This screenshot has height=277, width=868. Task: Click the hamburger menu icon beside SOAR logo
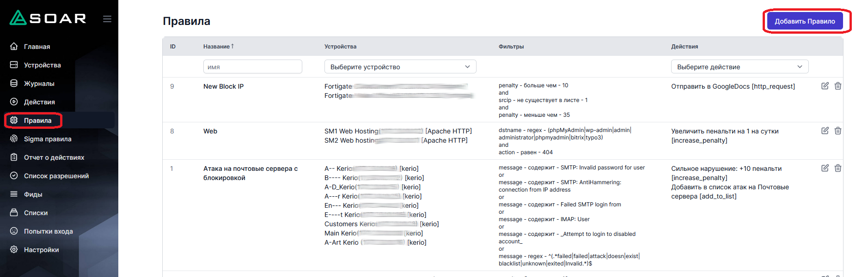[x=107, y=19]
